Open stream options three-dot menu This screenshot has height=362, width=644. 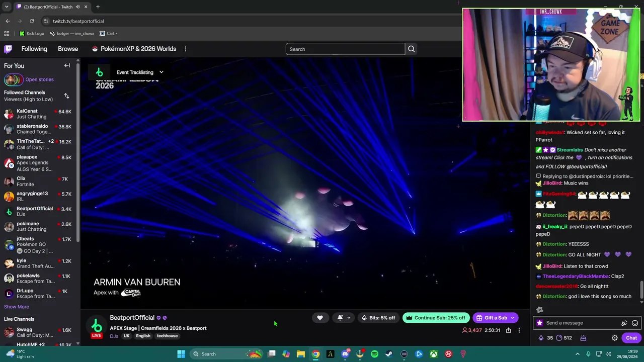(519, 330)
